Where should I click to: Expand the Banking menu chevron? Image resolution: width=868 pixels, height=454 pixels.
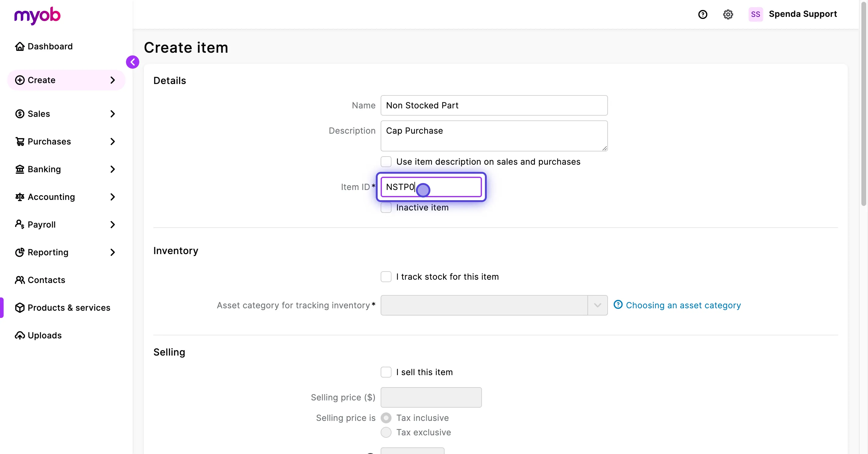pyautogui.click(x=112, y=169)
